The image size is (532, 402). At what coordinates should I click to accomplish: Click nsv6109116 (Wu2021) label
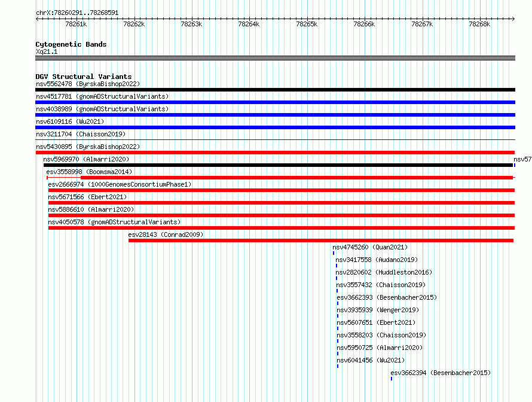(70, 121)
